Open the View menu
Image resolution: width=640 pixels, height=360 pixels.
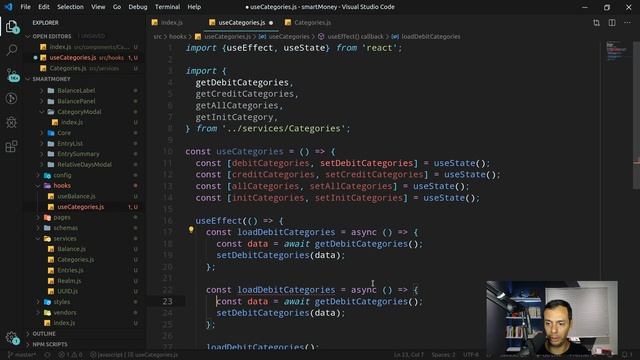click(x=98, y=7)
